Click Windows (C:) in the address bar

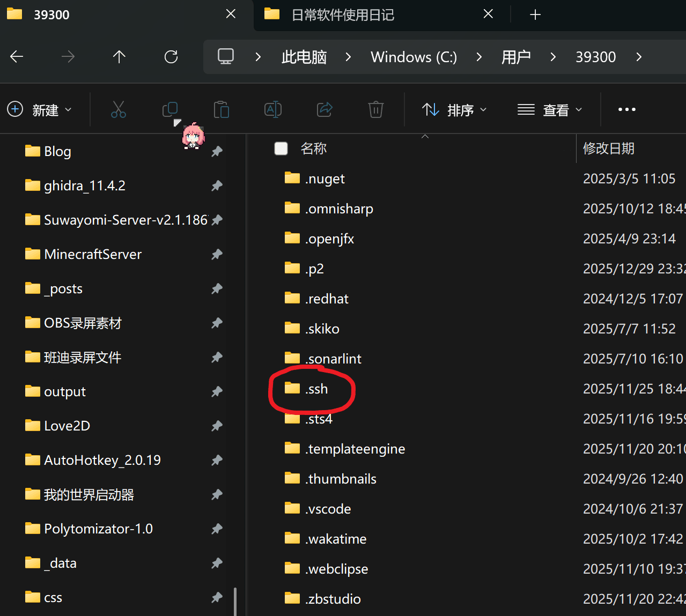pos(414,57)
